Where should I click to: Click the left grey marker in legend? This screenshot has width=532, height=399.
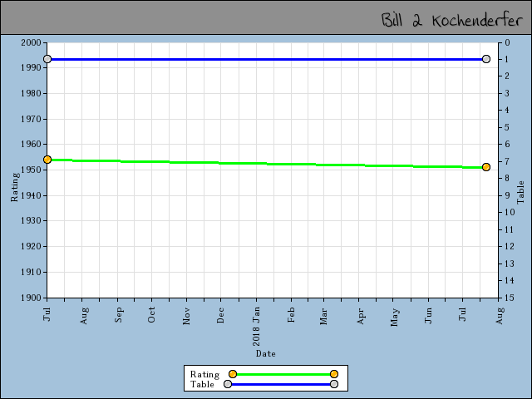(x=228, y=384)
